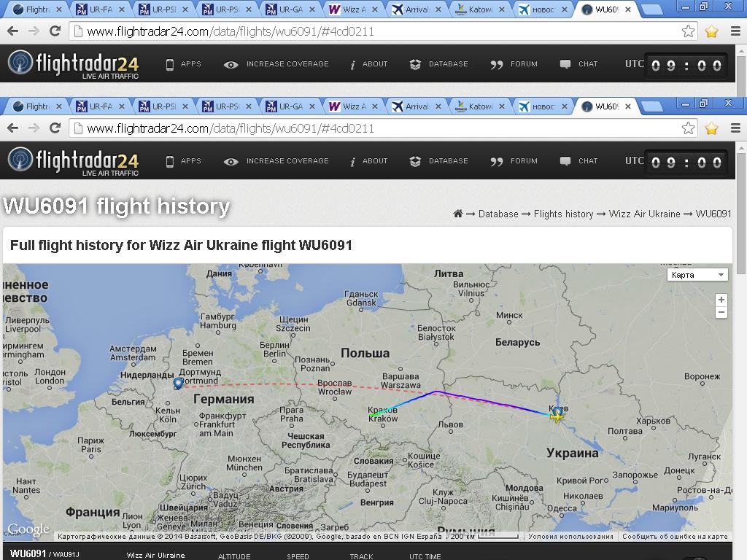Click the purple flight path line on the map
The width and height of the screenshot is (747, 560).
(496, 403)
